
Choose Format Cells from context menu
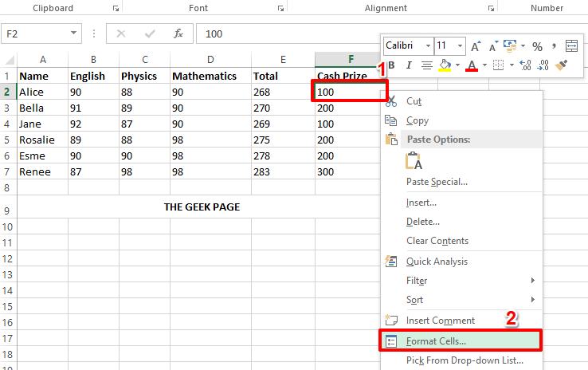(436, 341)
